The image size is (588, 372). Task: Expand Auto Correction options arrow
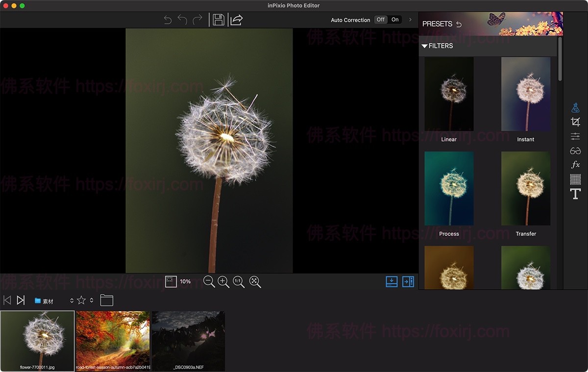click(410, 20)
